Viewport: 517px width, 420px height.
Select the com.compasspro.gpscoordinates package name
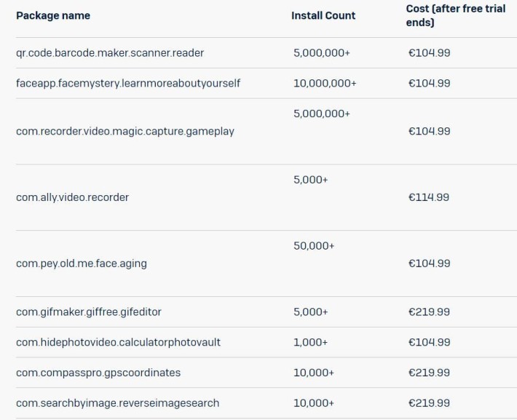tap(98, 373)
